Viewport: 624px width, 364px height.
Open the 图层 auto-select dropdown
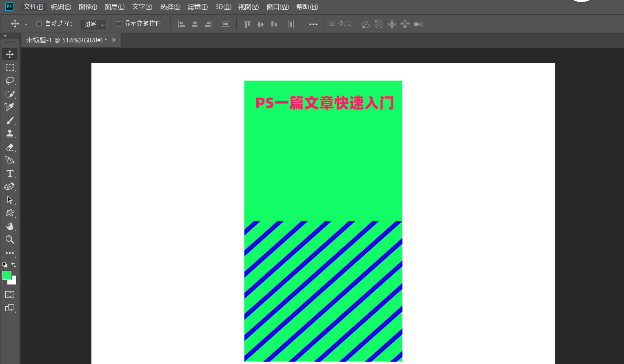93,24
